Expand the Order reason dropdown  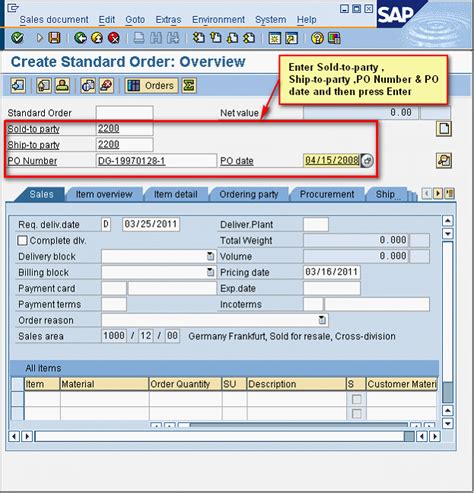pyautogui.click(x=322, y=320)
